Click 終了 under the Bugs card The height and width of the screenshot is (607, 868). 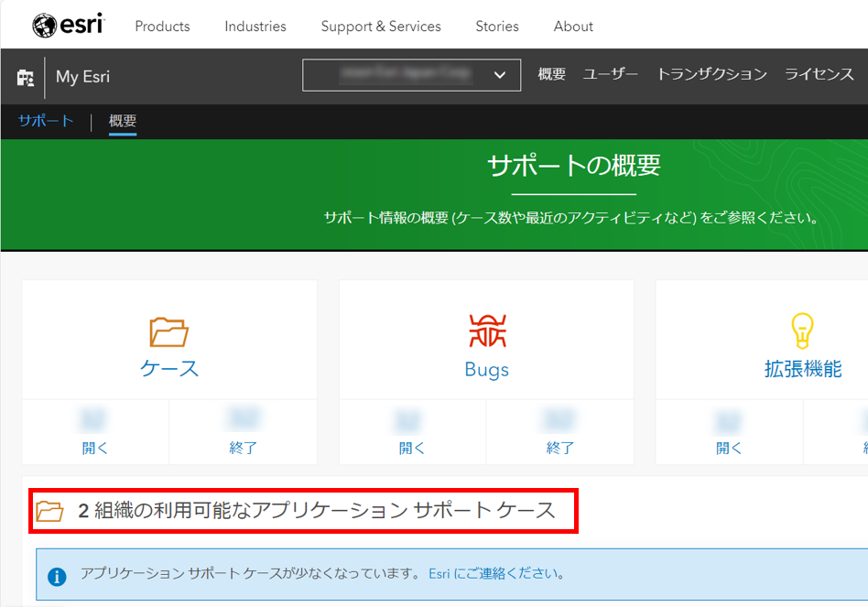pyautogui.click(x=559, y=448)
